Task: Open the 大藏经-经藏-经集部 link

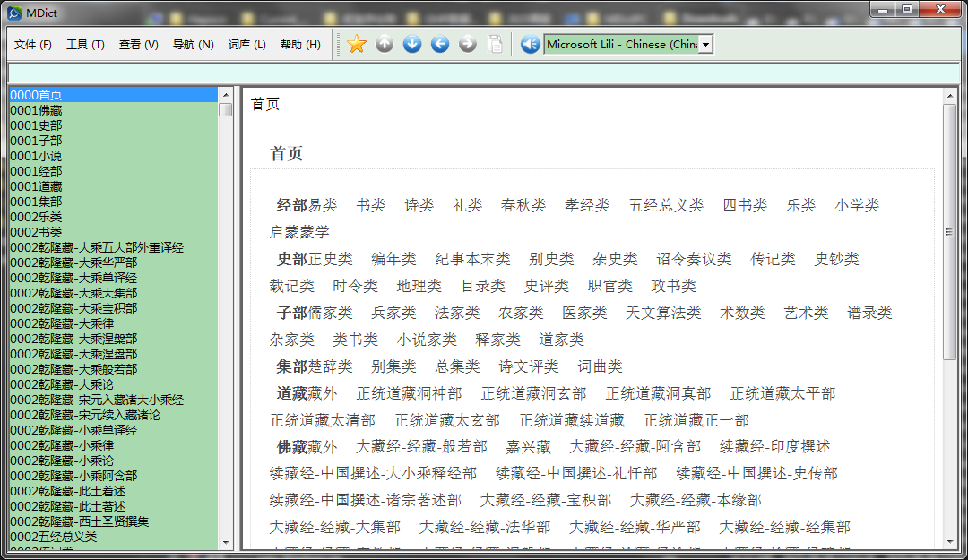Action: [784, 527]
